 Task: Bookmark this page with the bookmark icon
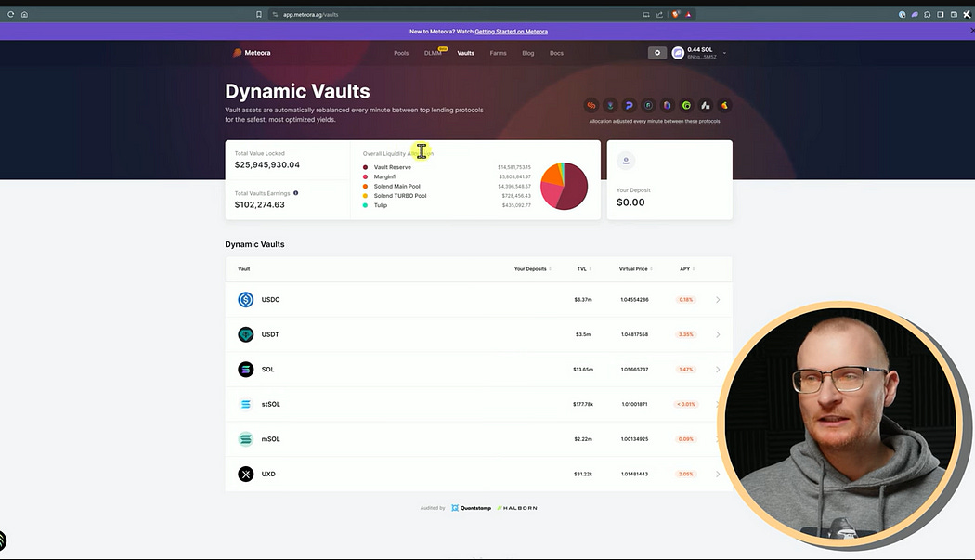click(x=259, y=14)
